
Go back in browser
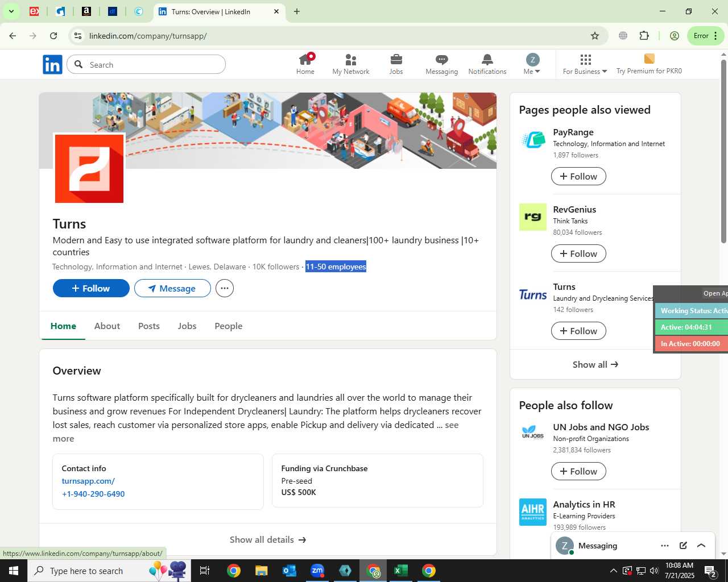pos(13,36)
